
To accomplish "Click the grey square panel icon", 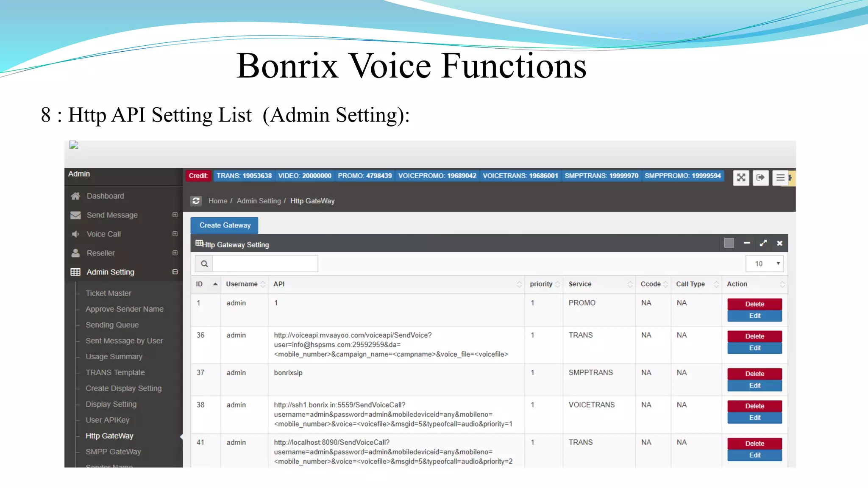I will point(729,243).
